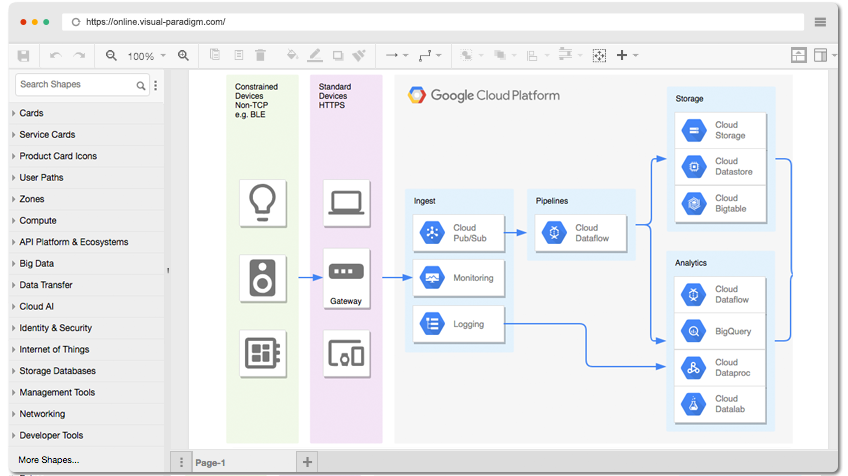Click the To Back arrange icon

click(x=500, y=55)
